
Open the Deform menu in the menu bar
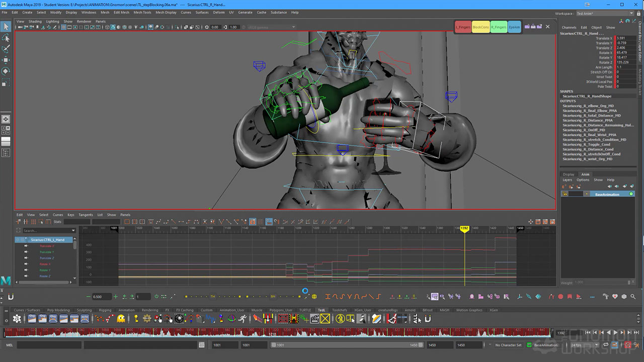(x=218, y=12)
